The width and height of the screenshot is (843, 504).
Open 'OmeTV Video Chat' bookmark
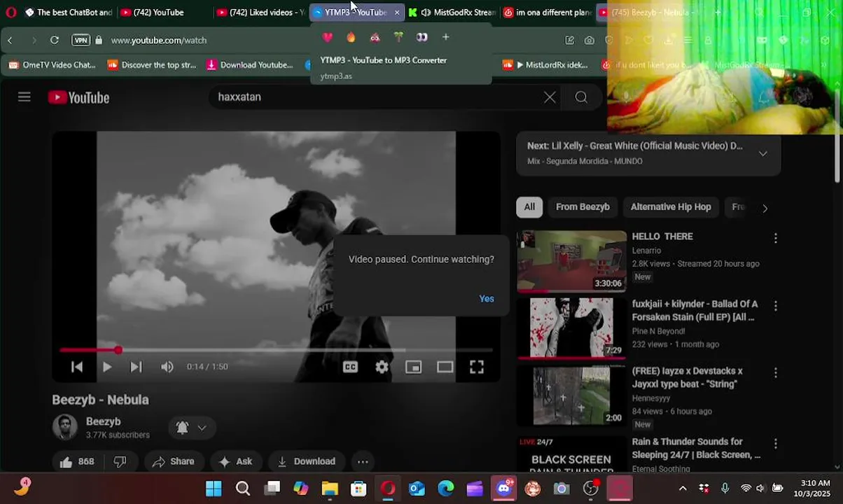point(53,65)
